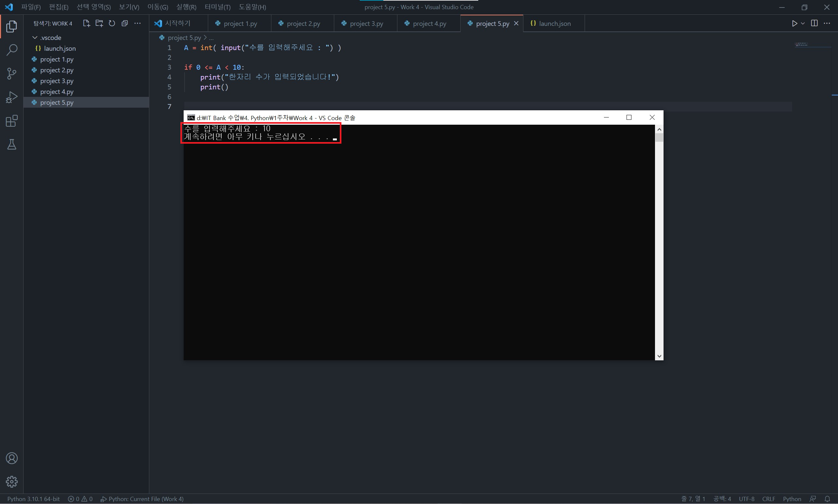Screen dimensions: 838x504
Task: Open the Extensions view
Action: click(x=11, y=121)
